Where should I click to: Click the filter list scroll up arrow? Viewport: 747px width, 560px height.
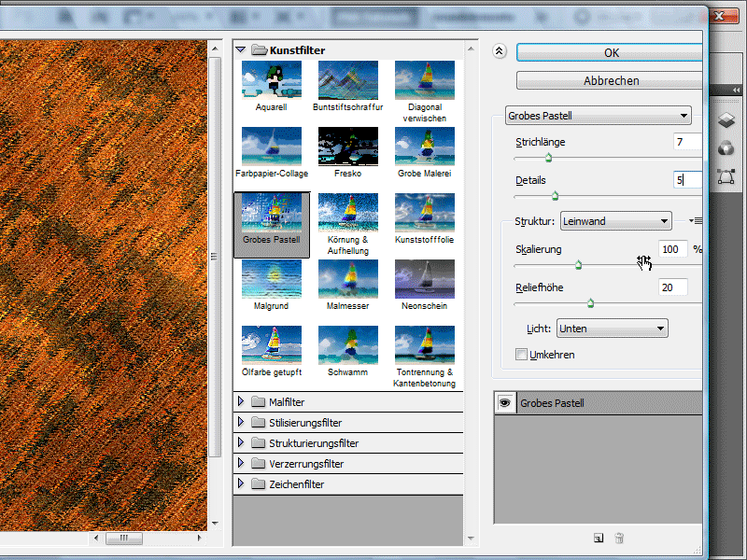[x=471, y=49]
